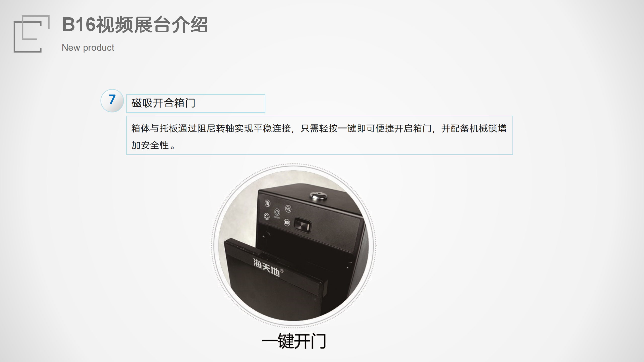This screenshot has height=362, width=644.
Task: Select the B16视频展台介绍 title text
Action: (135, 25)
